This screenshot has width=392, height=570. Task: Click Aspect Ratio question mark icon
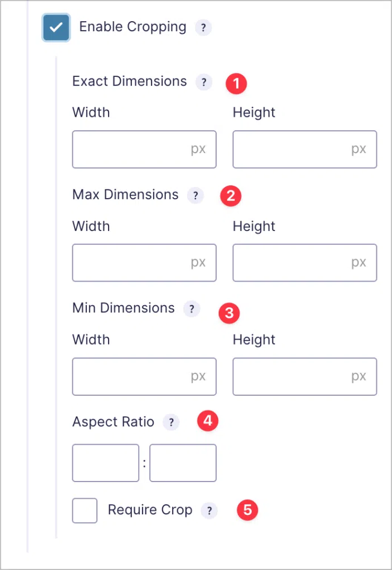pos(171,422)
